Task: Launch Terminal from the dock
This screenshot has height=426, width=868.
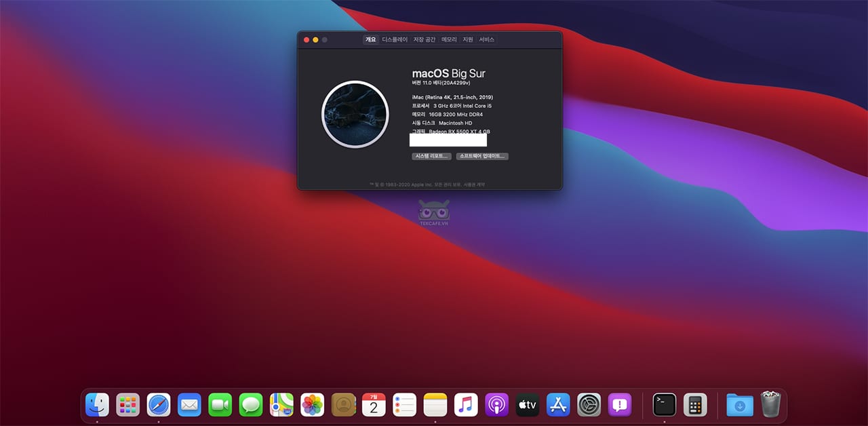Action: click(x=665, y=405)
